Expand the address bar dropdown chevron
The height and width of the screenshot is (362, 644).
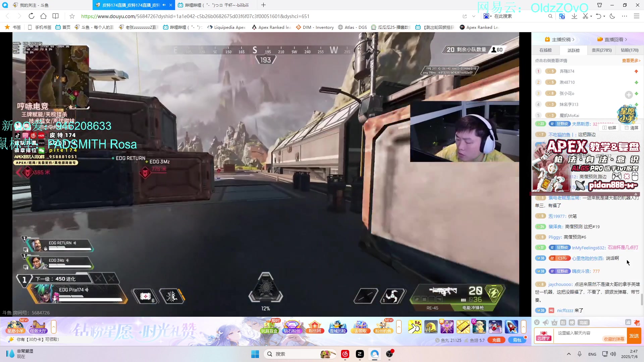pos(474,16)
